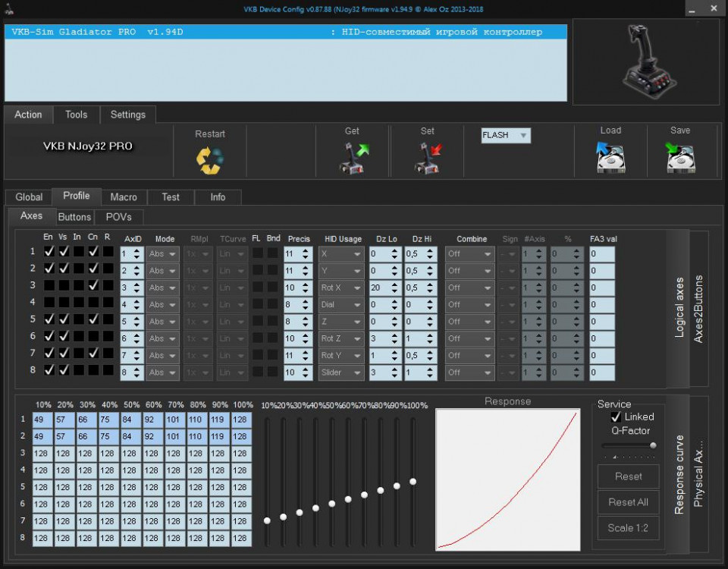Click curve row 2 100% cell 128
The image size is (728, 569).
(241, 437)
